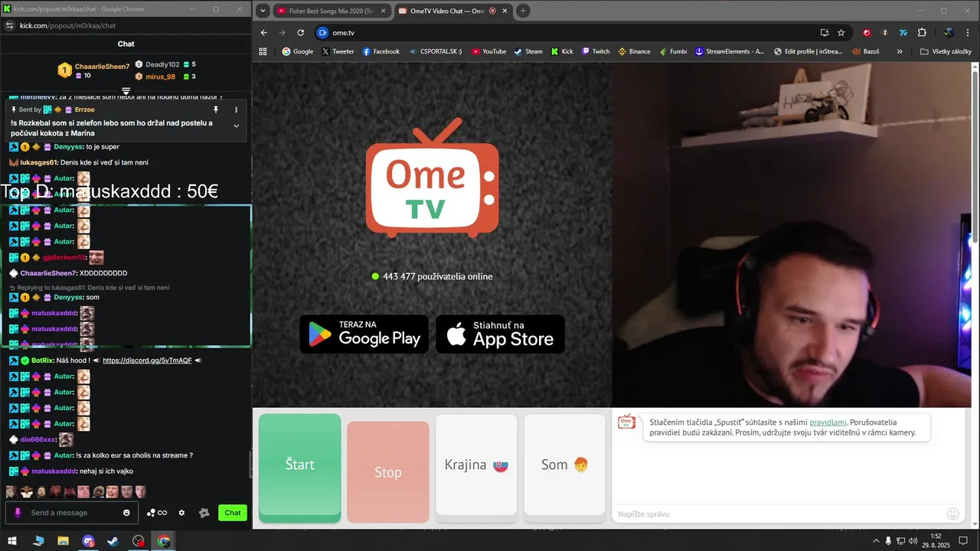Open Som gender selector
The width and height of the screenshot is (980, 551).
point(564,468)
